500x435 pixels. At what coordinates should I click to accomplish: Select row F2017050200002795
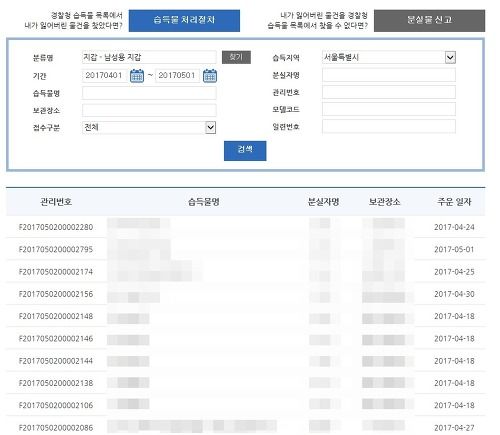click(x=245, y=249)
